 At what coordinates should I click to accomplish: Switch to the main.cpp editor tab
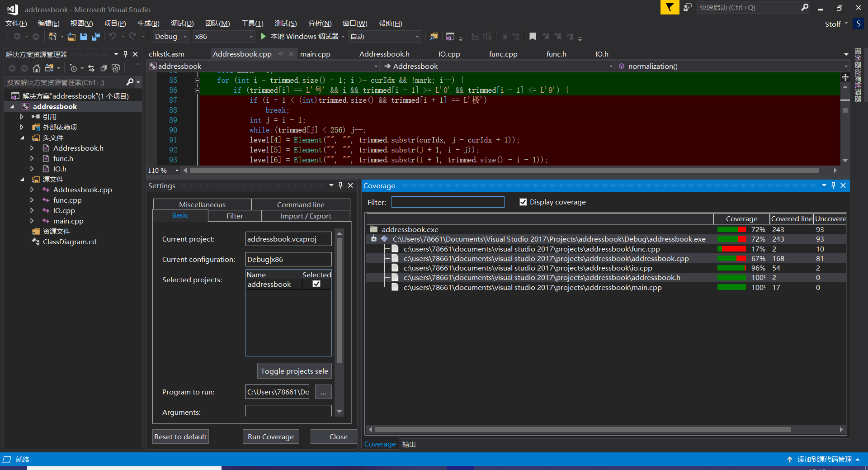315,54
